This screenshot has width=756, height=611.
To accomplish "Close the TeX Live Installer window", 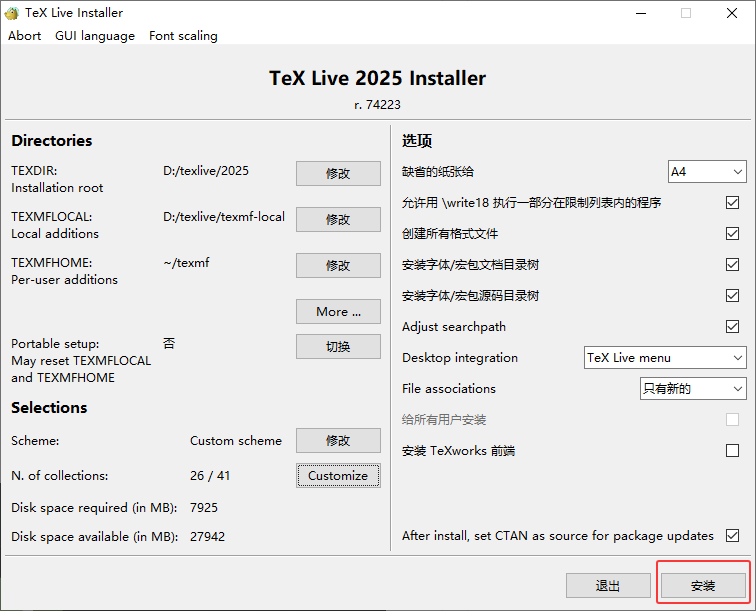I will [x=732, y=13].
